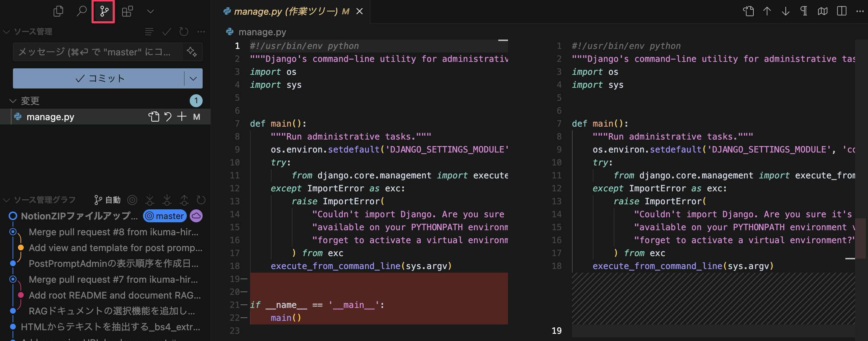Screen dimensions: 868x341
Task: Click the pull icon in graph toolbar
Action: pos(167,200)
